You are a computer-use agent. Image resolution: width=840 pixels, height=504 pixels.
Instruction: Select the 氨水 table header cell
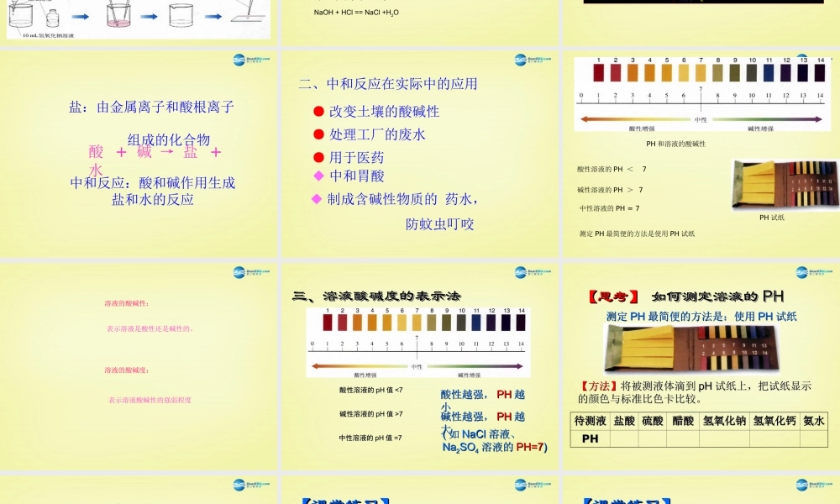tap(815, 419)
